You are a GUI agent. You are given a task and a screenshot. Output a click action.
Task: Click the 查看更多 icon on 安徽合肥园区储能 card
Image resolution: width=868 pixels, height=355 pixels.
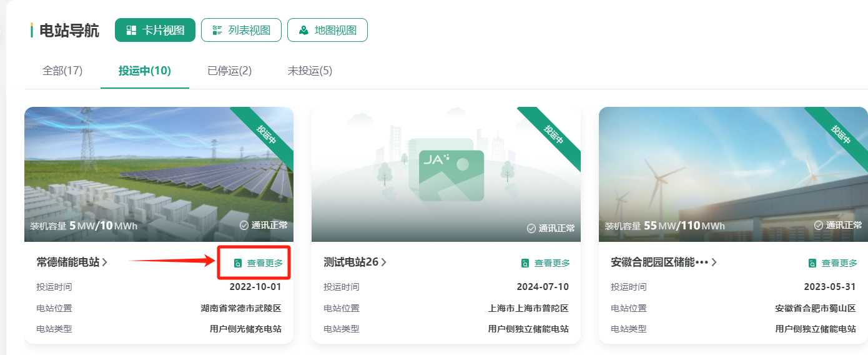click(812, 264)
